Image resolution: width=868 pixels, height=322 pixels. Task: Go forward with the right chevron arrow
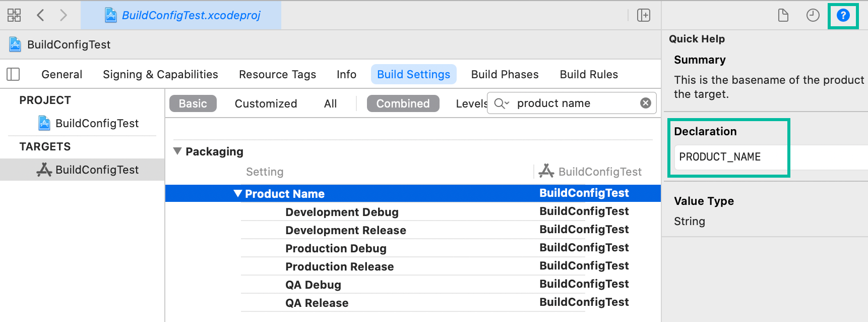[x=63, y=15]
